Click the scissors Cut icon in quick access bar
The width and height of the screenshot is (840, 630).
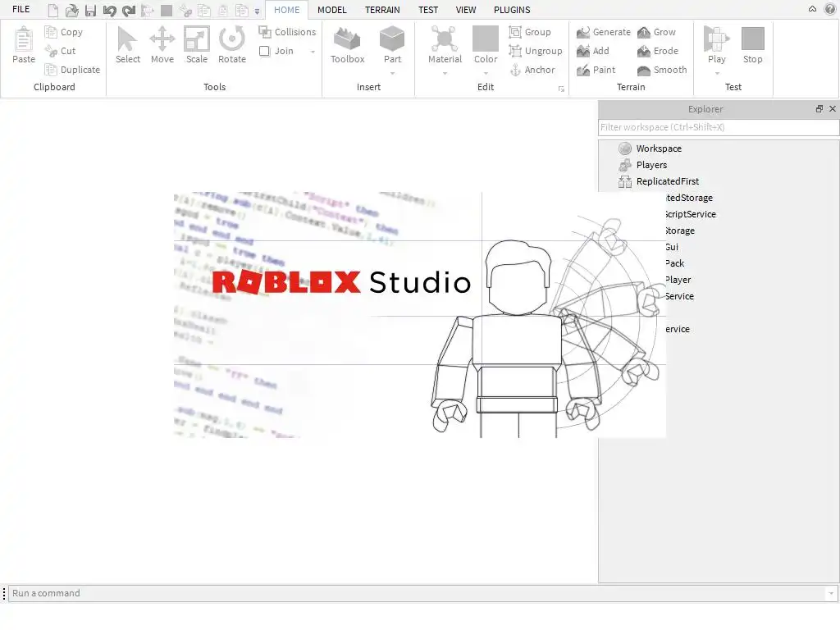click(185, 10)
